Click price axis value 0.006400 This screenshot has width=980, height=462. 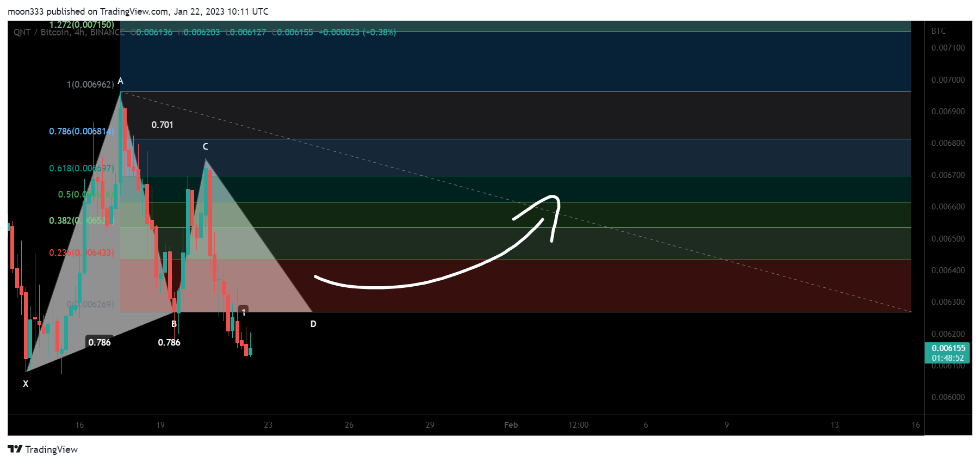(948, 270)
